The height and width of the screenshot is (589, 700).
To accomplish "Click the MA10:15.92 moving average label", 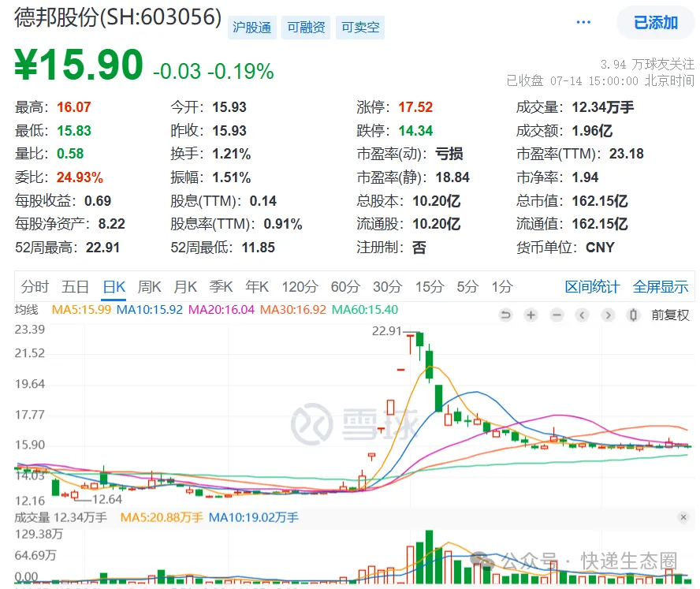I will click(150, 309).
